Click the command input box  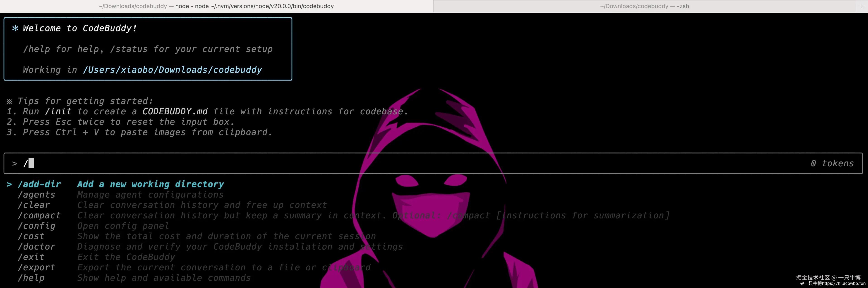(404, 163)
